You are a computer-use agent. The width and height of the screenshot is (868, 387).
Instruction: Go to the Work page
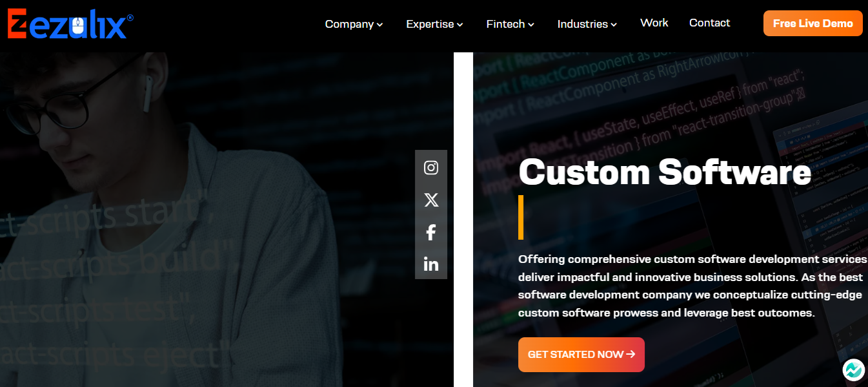654,23
